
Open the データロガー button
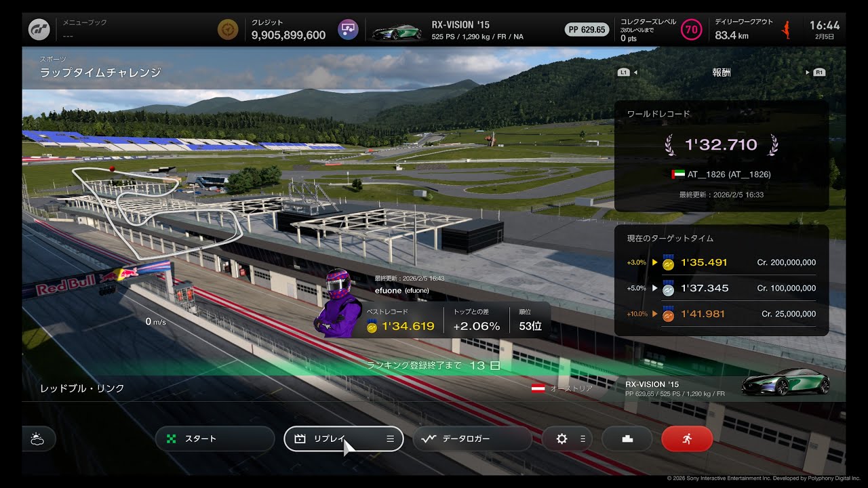(x=472, y=439)
